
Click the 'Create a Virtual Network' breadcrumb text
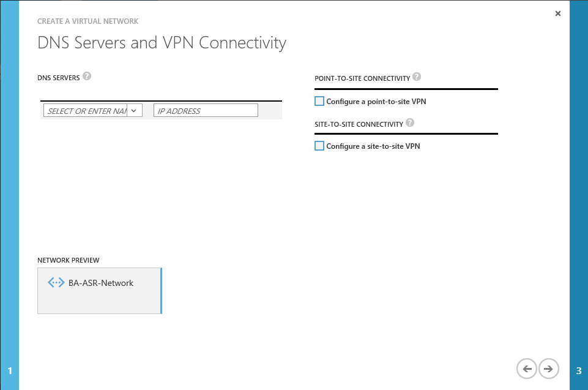88,21
